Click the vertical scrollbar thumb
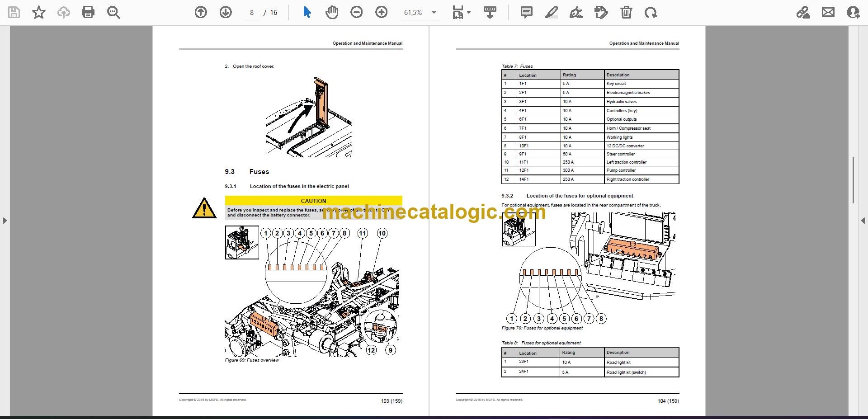The width and height of the screenshot is (868, 419). pos(853,180)
